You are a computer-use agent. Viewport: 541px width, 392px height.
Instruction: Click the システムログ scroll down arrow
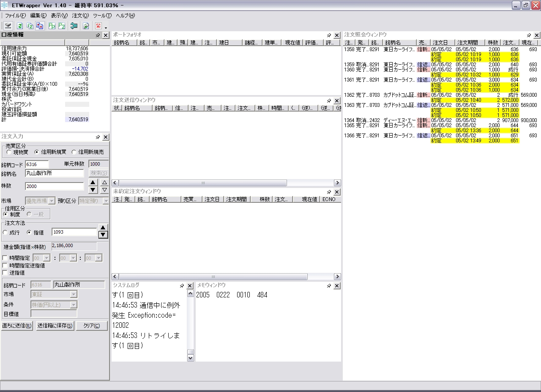coord(190,358)
